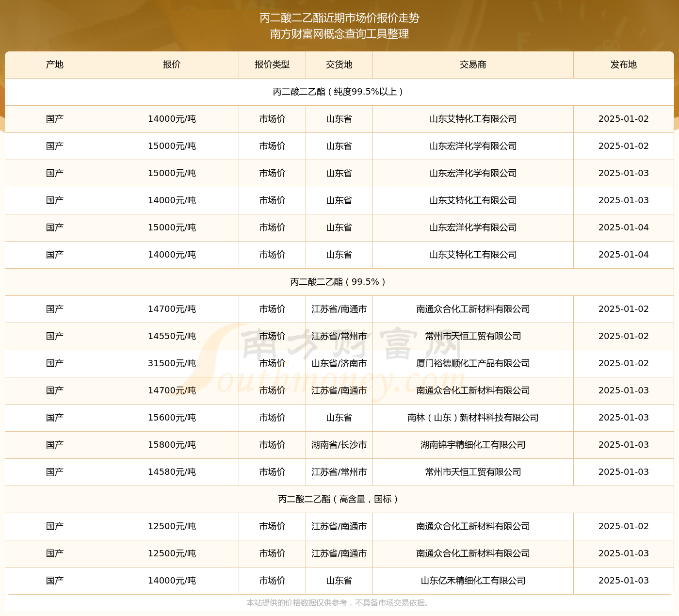Click section heading 丙二酸二乙酯（99.5%）
Viewport: 679px width, 616px height.
(x=339, y=282)
